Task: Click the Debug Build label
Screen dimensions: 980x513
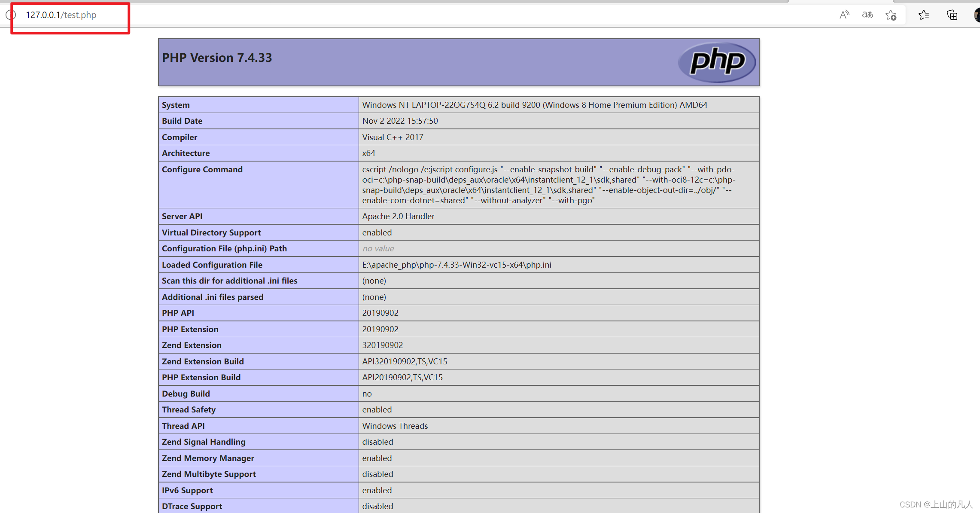Action: coord(186,394)
